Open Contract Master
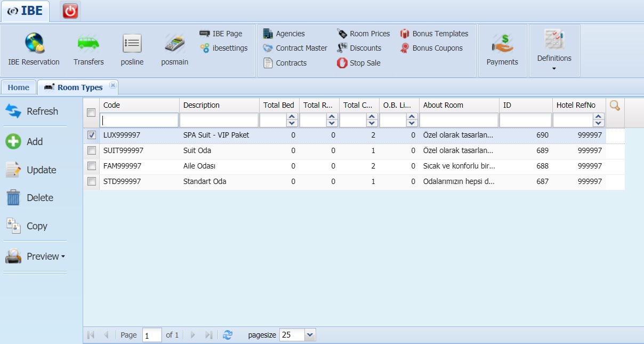Screen dimensions: 644x344 [295, 48]
